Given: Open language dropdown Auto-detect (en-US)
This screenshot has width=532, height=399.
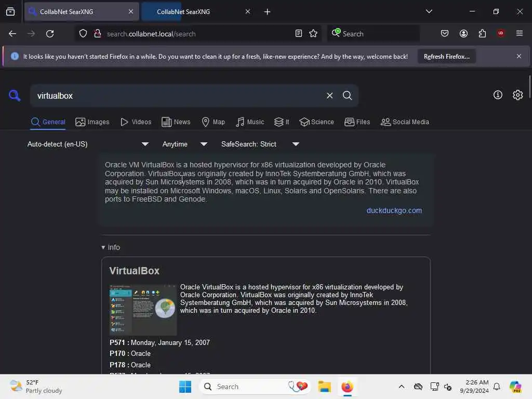Looking at the screenshot, I should (88, 144).
